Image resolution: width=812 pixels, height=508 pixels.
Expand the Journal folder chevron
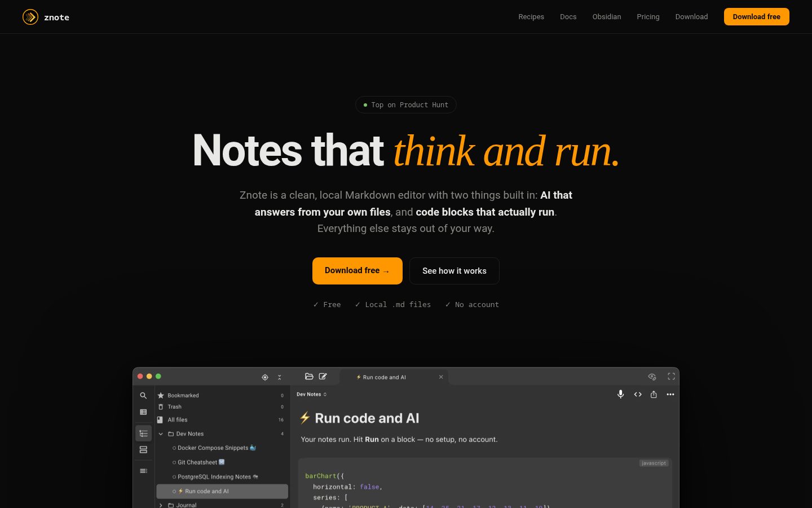[161, 505]
